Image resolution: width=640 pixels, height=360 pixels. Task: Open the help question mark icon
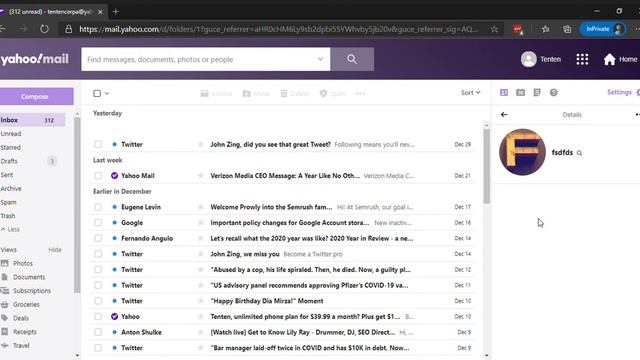pos(553,93)
